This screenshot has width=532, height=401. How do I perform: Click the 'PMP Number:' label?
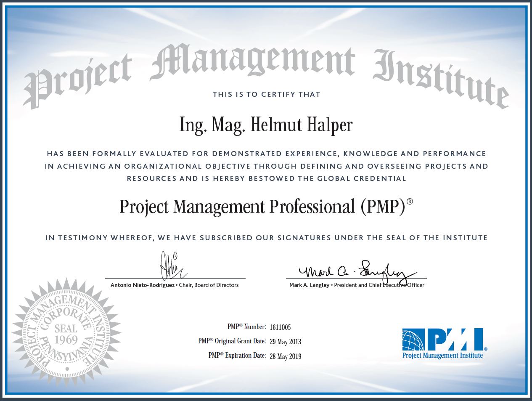point(246,327)
